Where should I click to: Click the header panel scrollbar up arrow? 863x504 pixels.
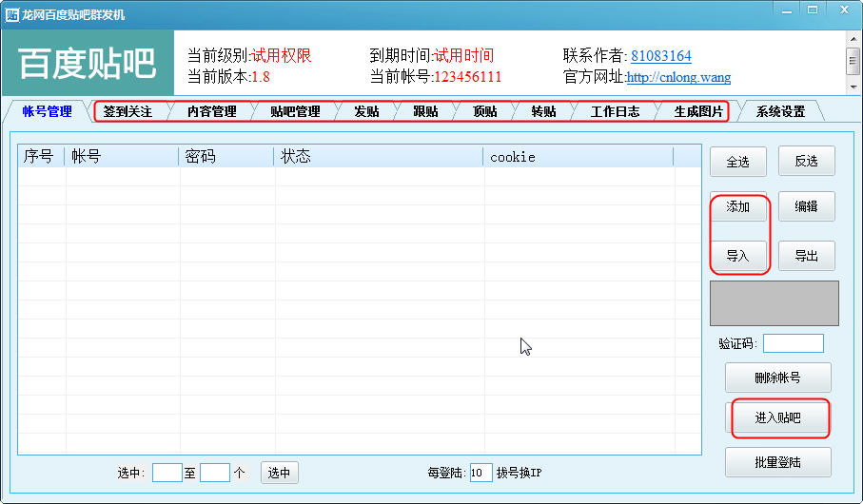coord(853,39)
